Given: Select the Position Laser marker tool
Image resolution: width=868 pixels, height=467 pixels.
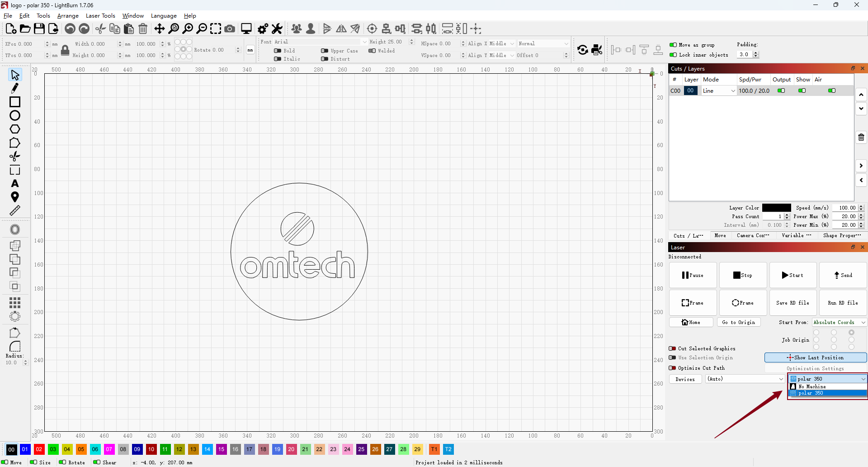Looking at the screenshot, I should point(15,197).
